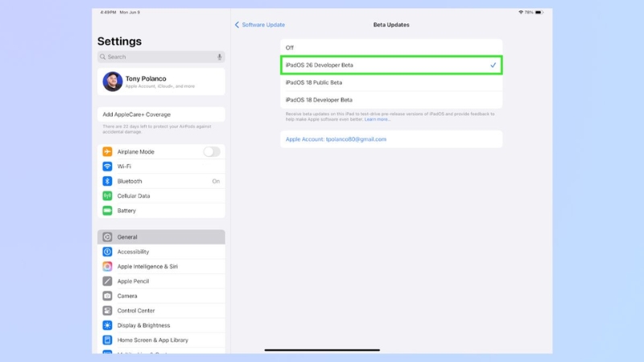Tap the checkmark on iPadOS 26 Developer Beta
644x362 pixels.
click(493, 65)
